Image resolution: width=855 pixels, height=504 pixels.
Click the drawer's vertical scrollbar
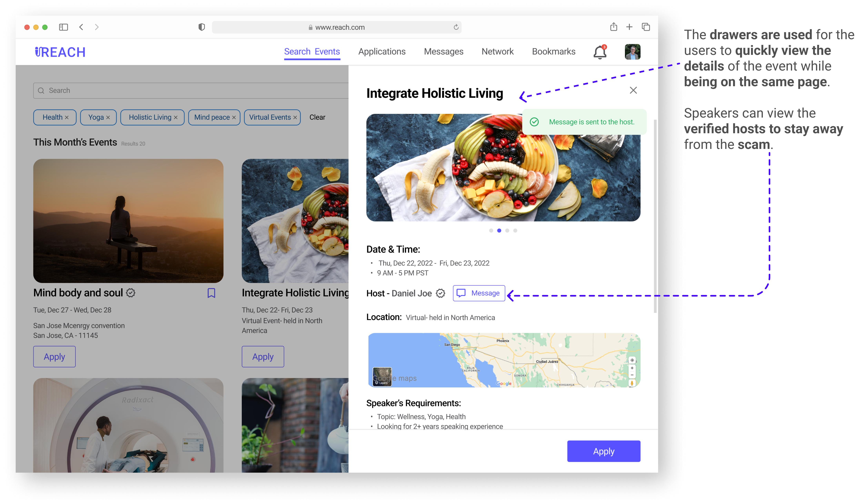655,216
